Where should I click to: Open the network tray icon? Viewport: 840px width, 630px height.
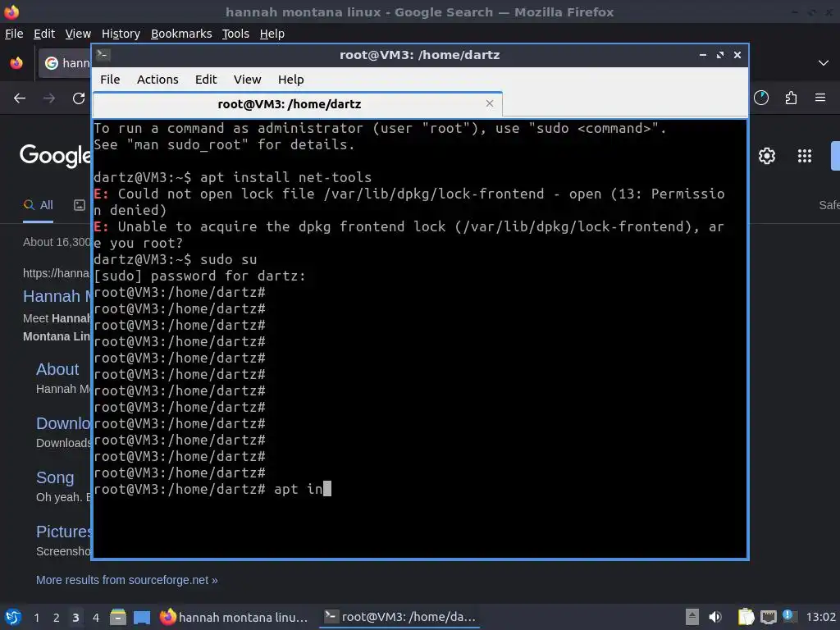[768, 617]
